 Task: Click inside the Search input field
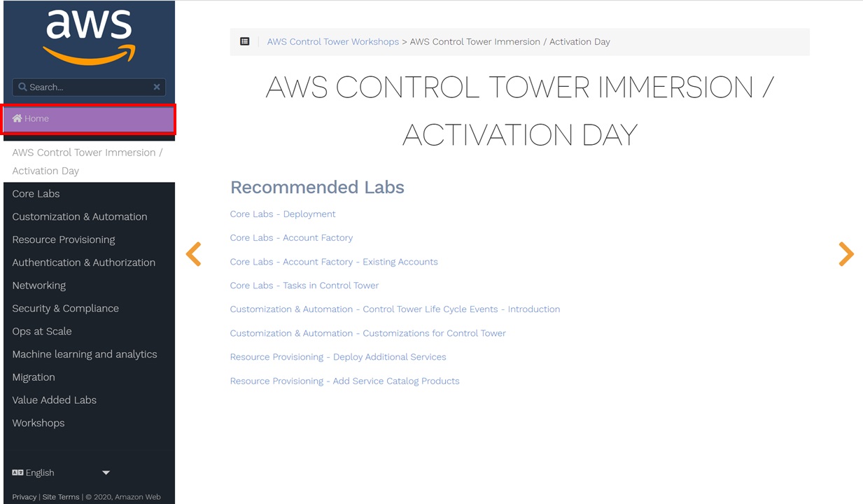click(x=84, y=86)
